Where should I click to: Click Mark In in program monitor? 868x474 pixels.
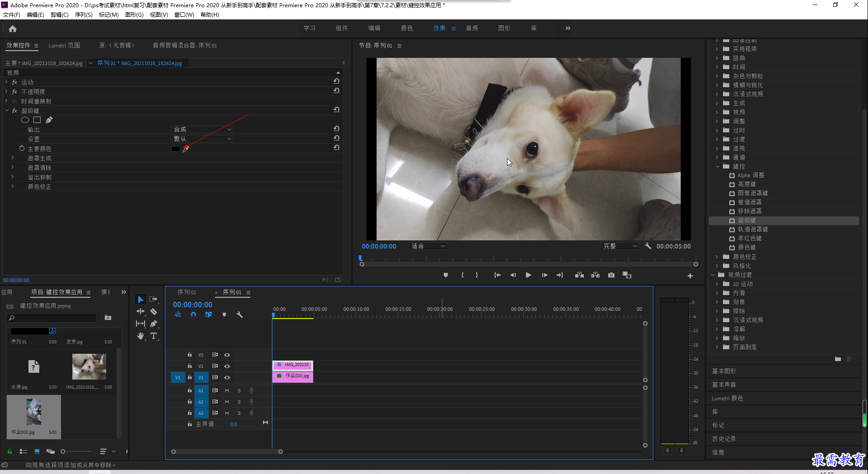(x=462, y=275)
